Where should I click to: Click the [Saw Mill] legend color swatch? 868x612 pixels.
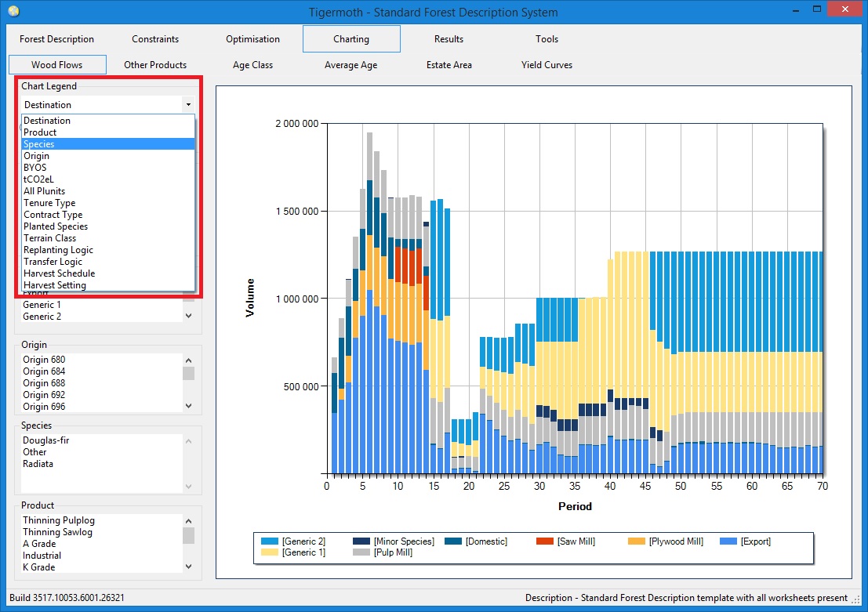[545, 541]
